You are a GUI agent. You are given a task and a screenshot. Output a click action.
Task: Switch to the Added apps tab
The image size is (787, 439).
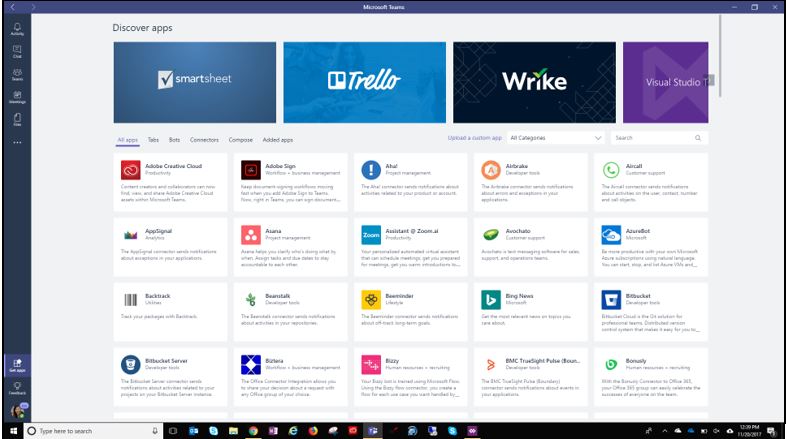click(278, 140)
